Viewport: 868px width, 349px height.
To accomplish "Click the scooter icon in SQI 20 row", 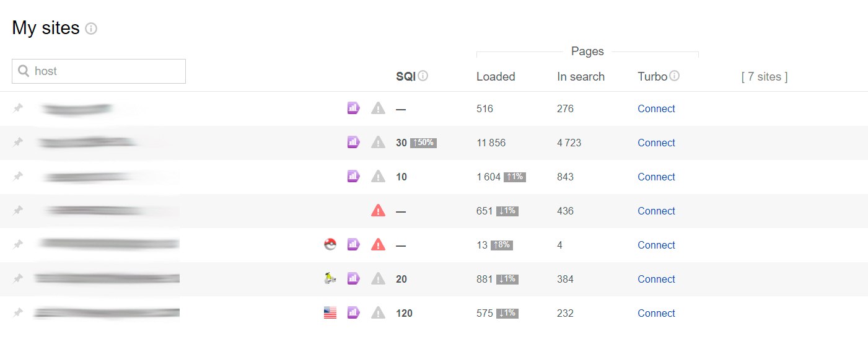I will click(330, 279).
